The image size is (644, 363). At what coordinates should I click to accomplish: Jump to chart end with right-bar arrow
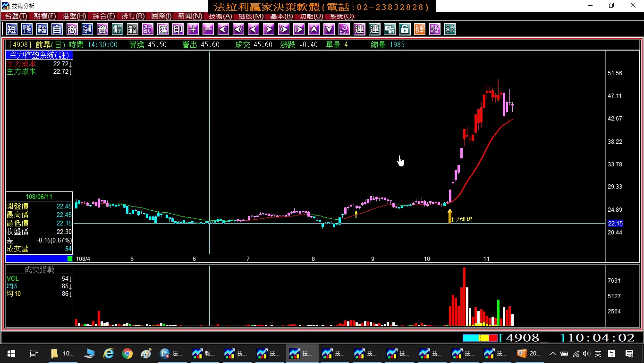299,29
